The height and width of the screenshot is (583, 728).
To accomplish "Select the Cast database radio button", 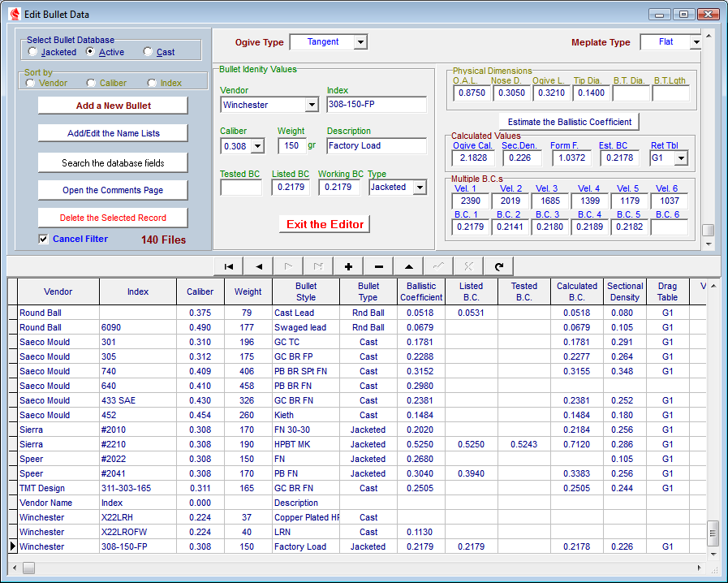I will click(148, 52).
